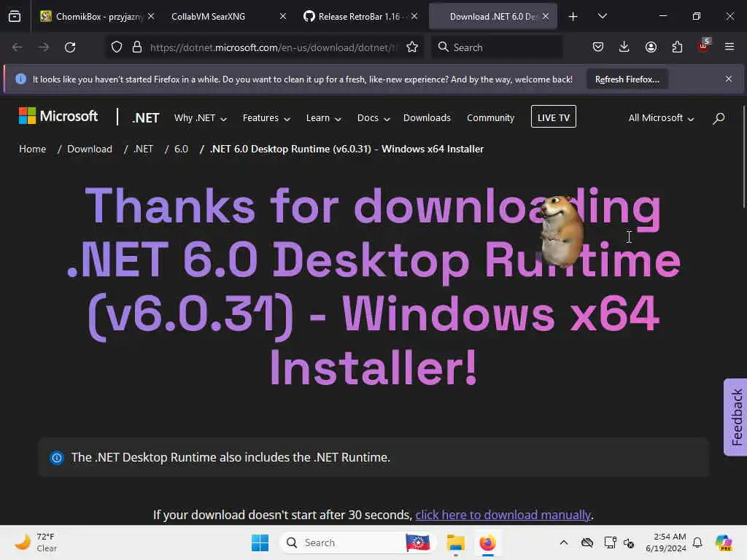Image resolution: width=747 pixels, height=560 pixels.
Task: Open the clock showing 2:54 AM
Action: (665, 542)
